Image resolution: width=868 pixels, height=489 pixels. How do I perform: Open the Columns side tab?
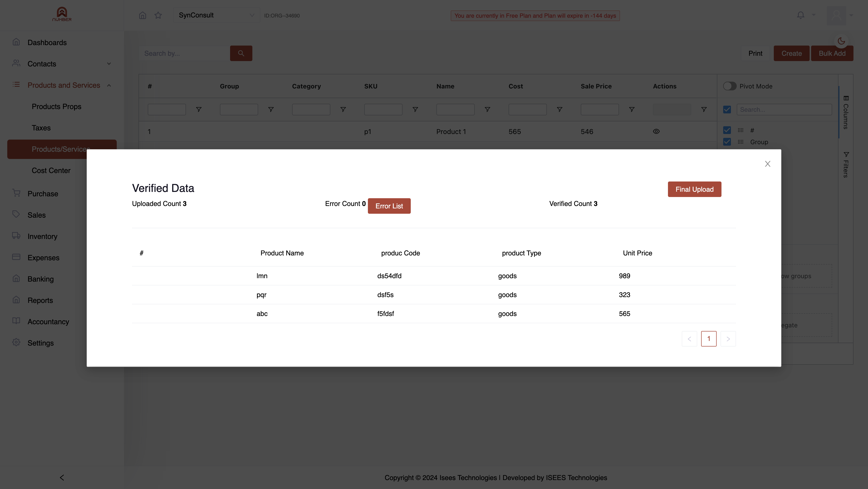pyautogui.click(x=846, y=113)
